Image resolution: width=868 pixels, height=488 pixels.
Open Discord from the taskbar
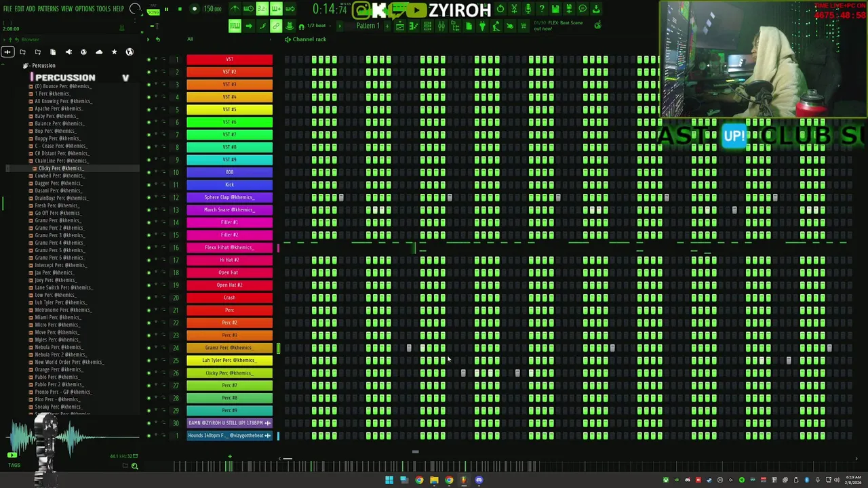point(479,481)
